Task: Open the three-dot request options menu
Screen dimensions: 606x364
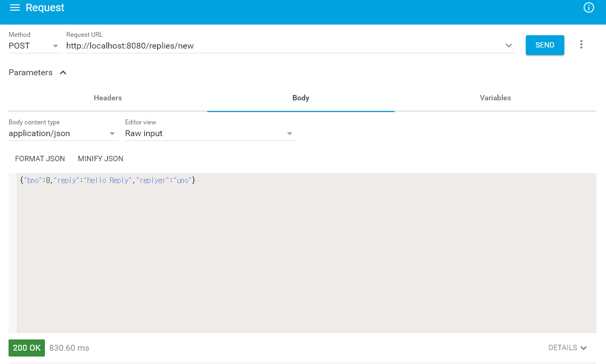Action: (581, 45)
